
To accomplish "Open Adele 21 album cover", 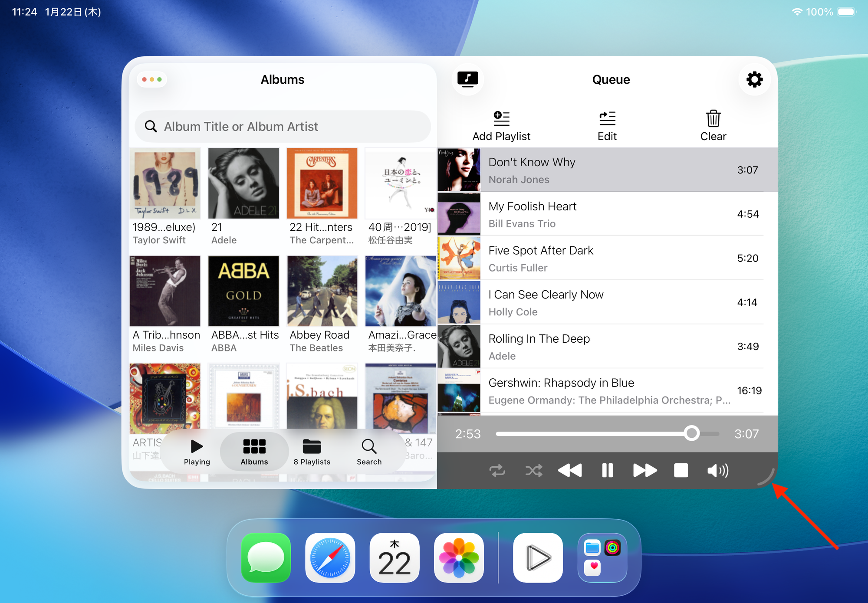I will coord(243,183).
